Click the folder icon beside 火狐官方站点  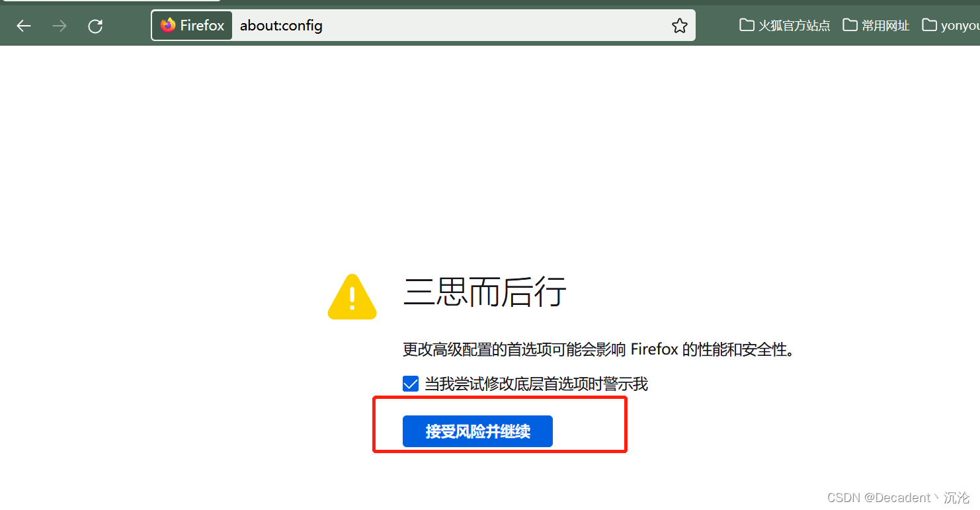(747, 25)
